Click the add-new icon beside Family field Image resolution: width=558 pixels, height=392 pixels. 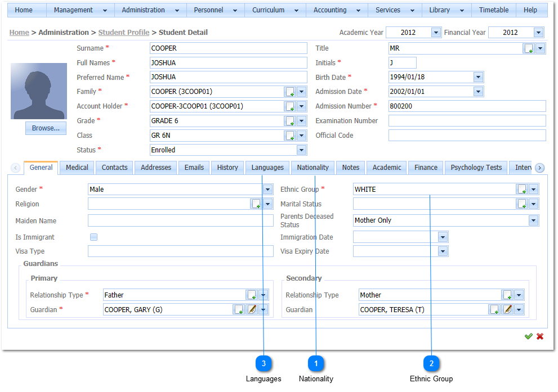pos(290,92)
